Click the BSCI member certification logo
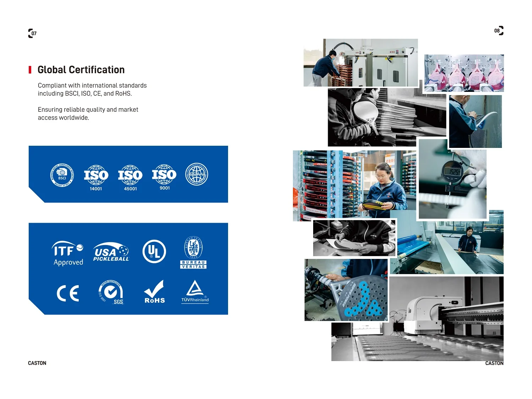Viewport: 532px width, 399px height. click(62, 175)
